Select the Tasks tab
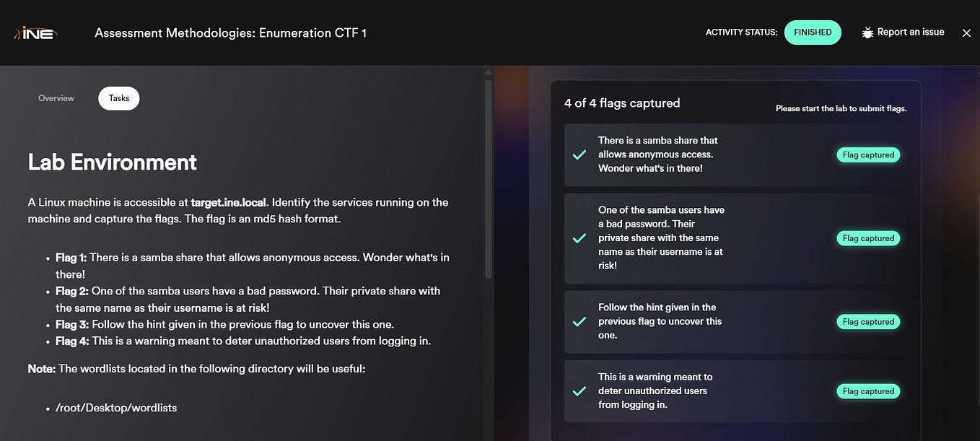This screenshot has width=980, height=441. click(119, 98)
